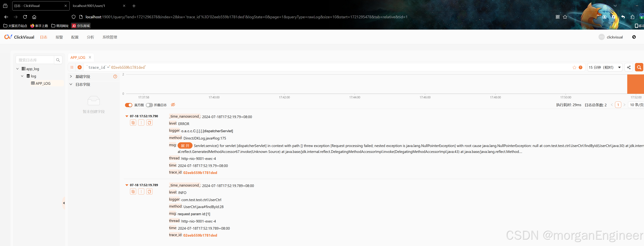Click the browser address bar URL
Viewport: 644px width, 246px height.
click(x=247, y=17)
